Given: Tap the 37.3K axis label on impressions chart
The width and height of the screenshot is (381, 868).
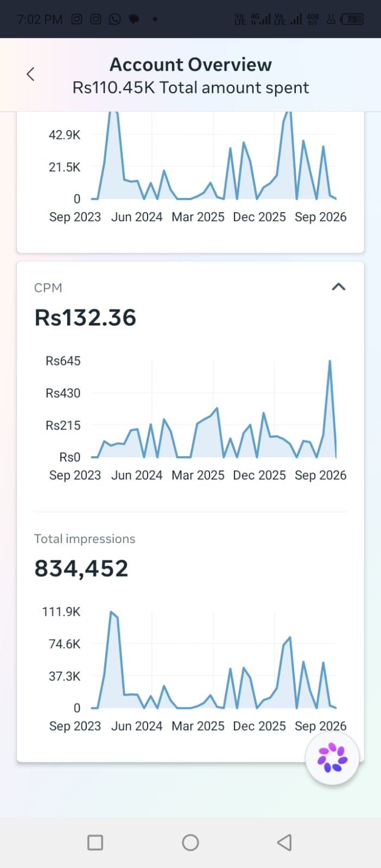Looking at the screenshot, I should pyautogui.click(x=65, y=676).
